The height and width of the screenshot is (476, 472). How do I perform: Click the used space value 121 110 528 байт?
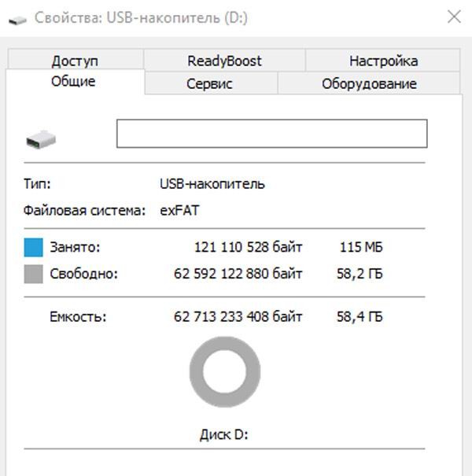click(x=248, y=248)
